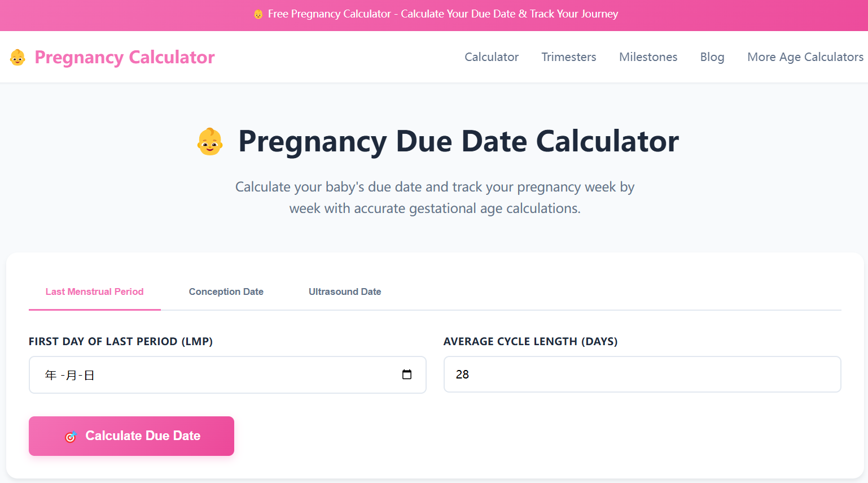
Task: Click the baby emoji beside the main heading
Action: click(210, 142)
